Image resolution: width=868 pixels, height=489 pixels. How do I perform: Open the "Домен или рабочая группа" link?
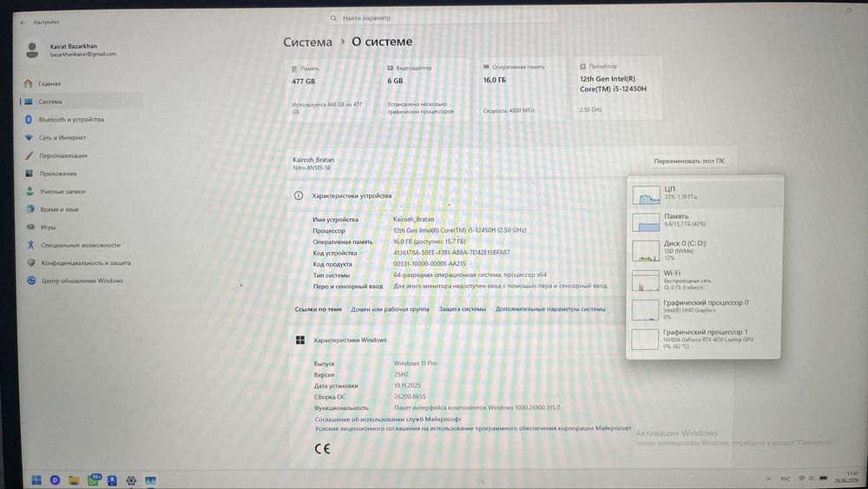coord(390,309)
